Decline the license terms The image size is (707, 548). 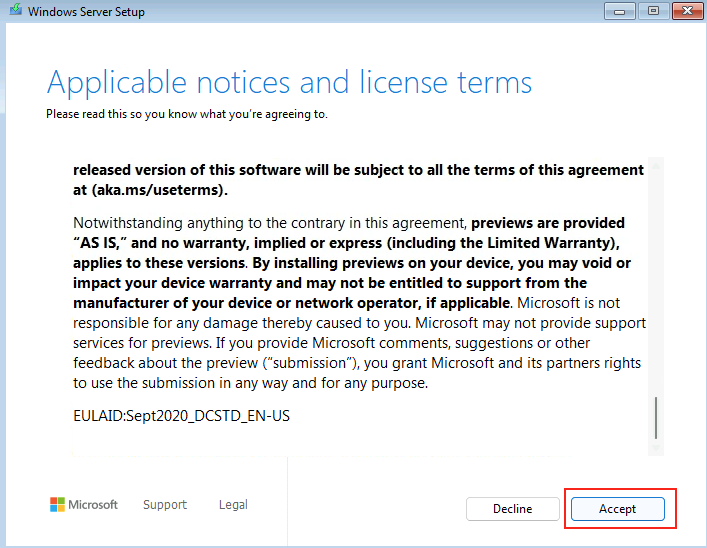[x=513, y=509]
